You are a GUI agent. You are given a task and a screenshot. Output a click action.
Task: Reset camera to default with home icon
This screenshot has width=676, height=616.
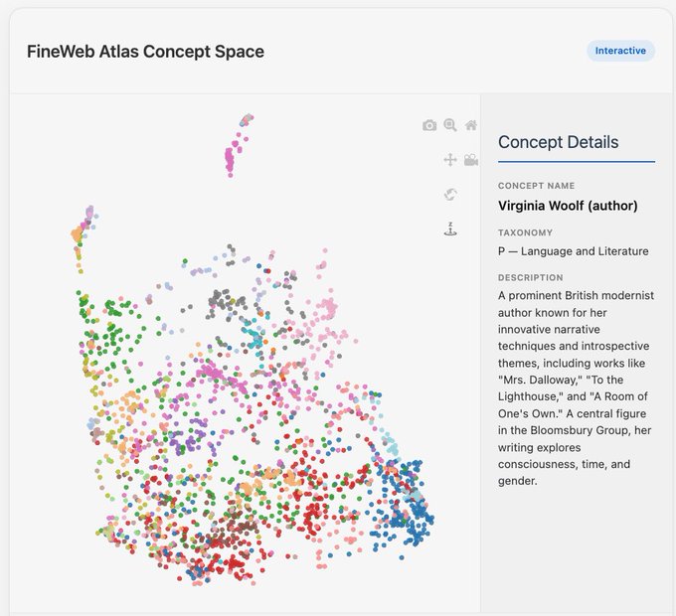[471, 125]
